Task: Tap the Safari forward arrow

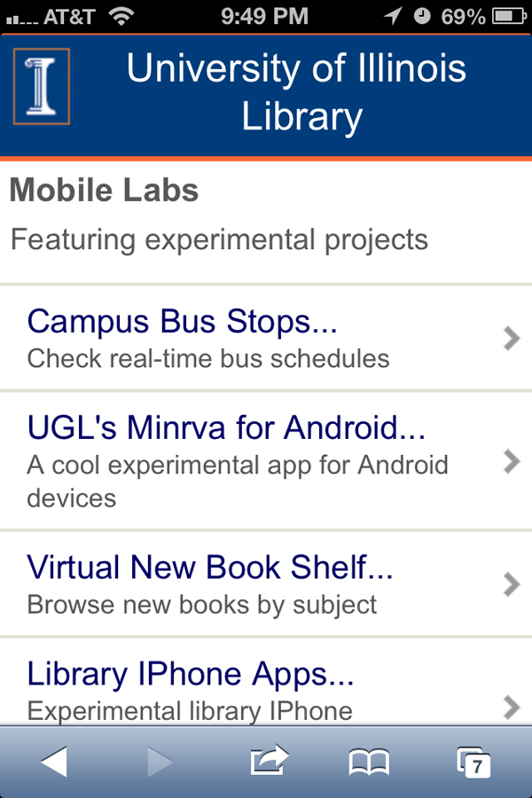Action: [160, 761]
